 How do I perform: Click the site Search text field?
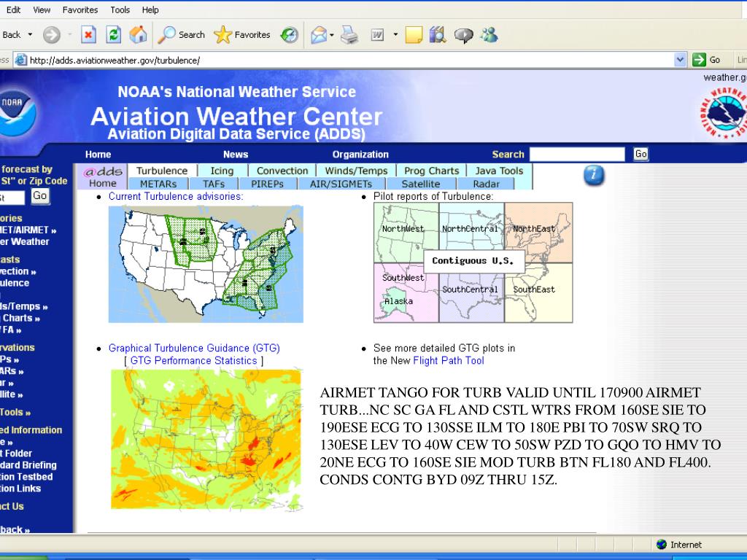coord(578,155)
